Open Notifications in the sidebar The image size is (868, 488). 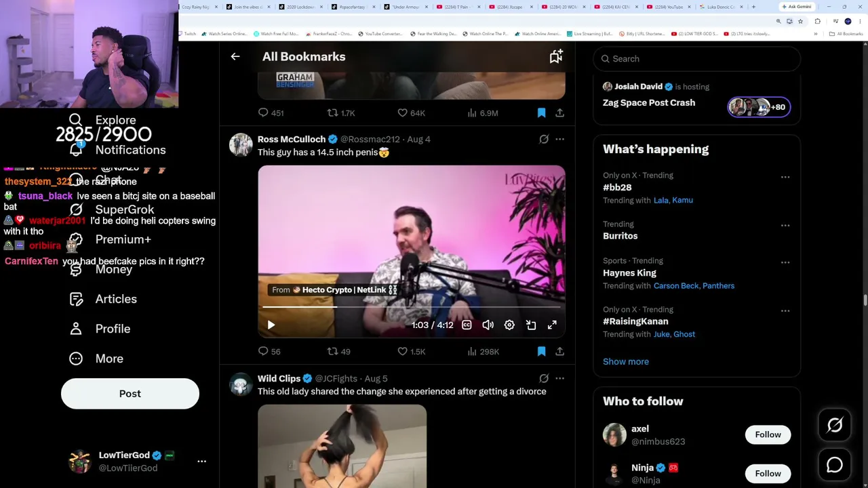click(118, 150)
